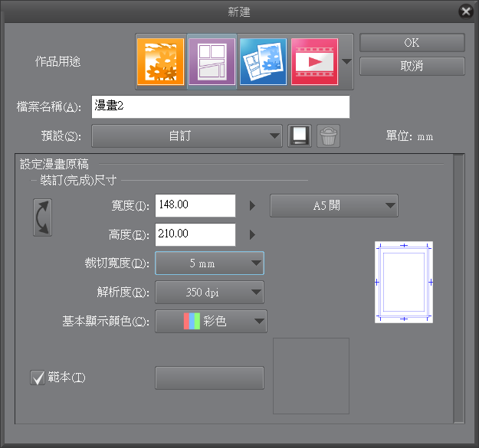The width and height of the screenshot is (479, 448).
Task: Open the 預設 preset dropdown
Action: point(187,136)
